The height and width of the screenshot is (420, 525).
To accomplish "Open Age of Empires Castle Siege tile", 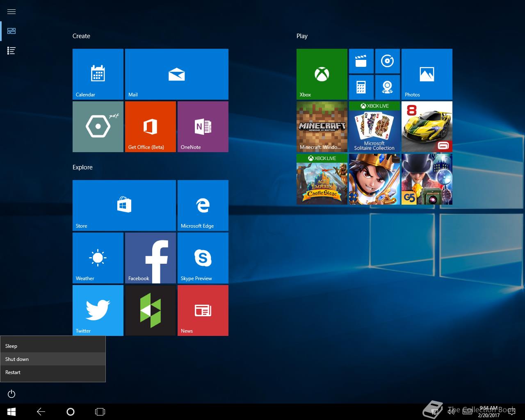I will click(x=322, y=179).
